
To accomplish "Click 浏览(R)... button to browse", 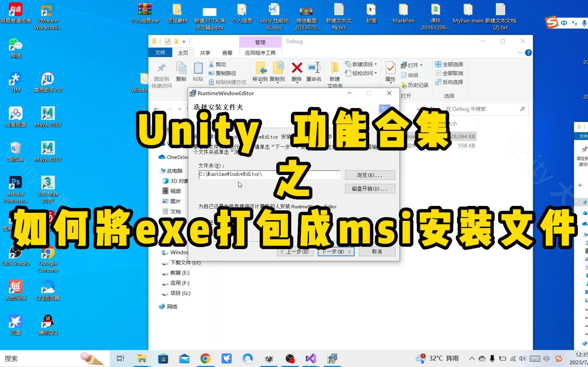I will (367, 175).
